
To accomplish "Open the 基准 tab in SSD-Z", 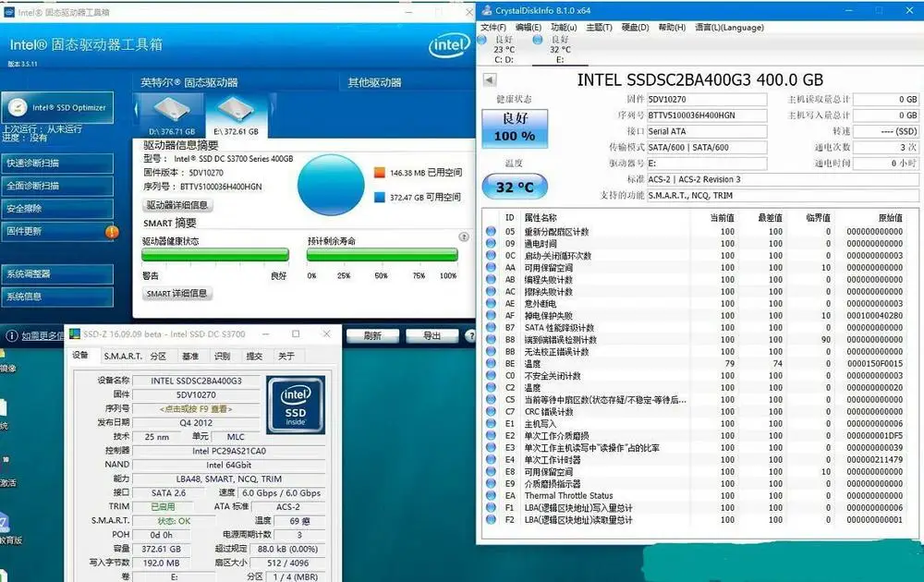I will point(190,356).
